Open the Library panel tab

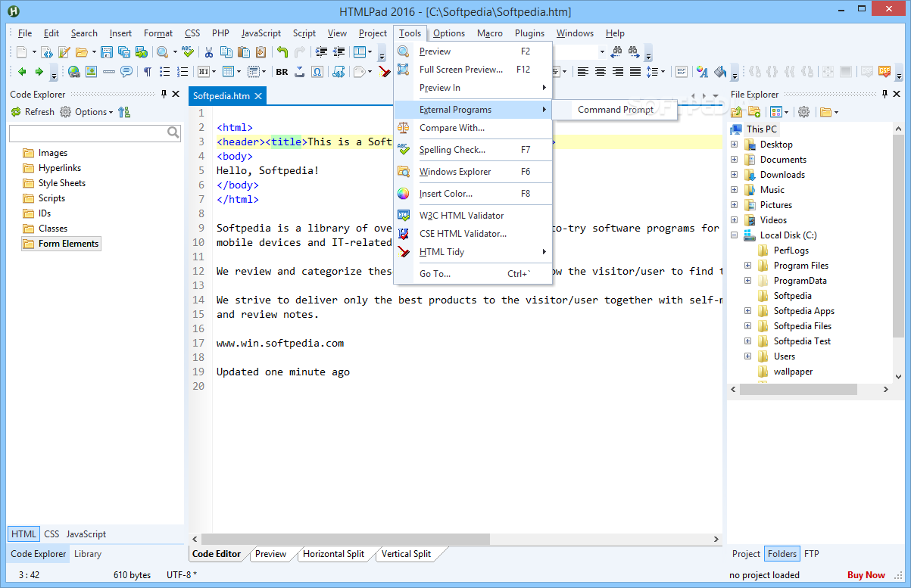[88, 554]
